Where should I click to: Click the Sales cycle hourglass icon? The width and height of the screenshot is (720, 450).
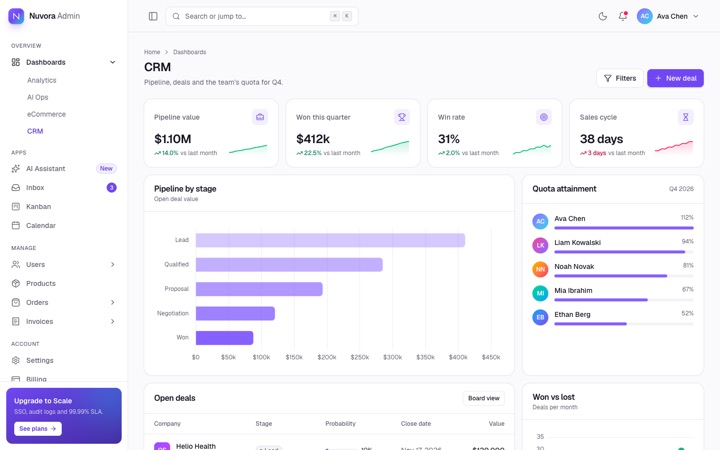(686, 117)
